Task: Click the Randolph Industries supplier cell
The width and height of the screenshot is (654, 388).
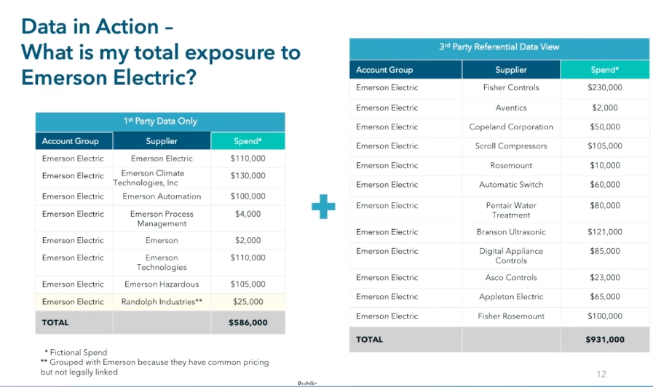Action: [x=161, y=302]
